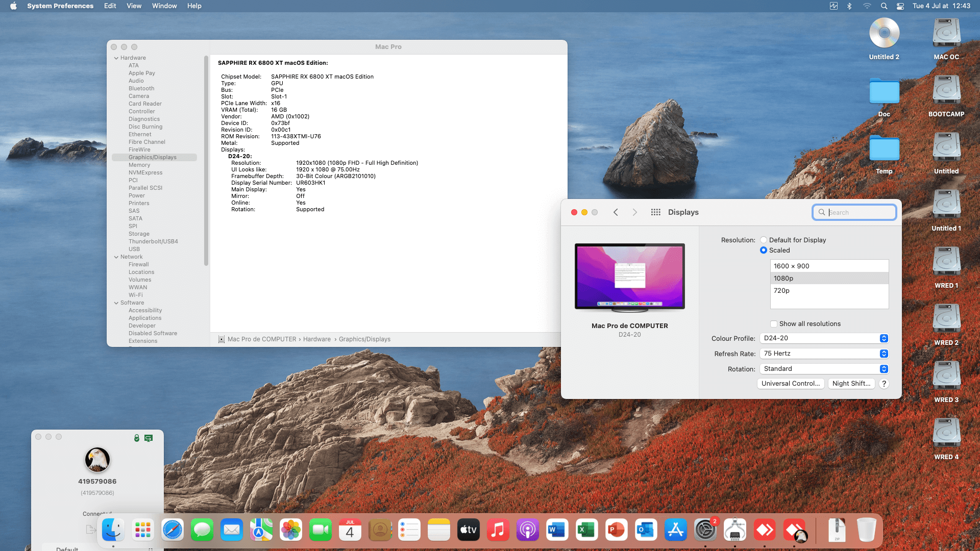Open Maps app in the Dock
The height and width of the screenshot is (551, 980).
point(261,530)
